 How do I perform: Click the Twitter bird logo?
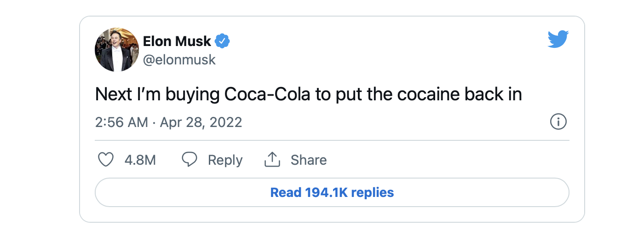coord(558,40)
